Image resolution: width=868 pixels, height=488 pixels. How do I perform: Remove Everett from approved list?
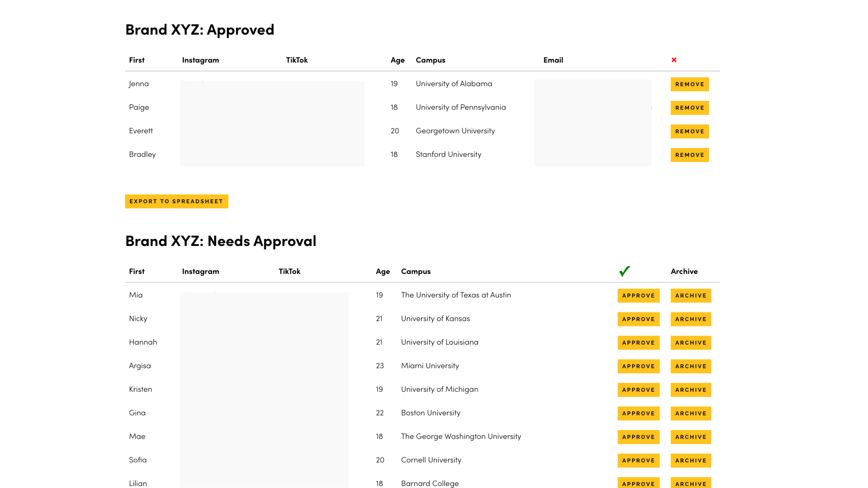pyautogui.click(x=690, y=131)
